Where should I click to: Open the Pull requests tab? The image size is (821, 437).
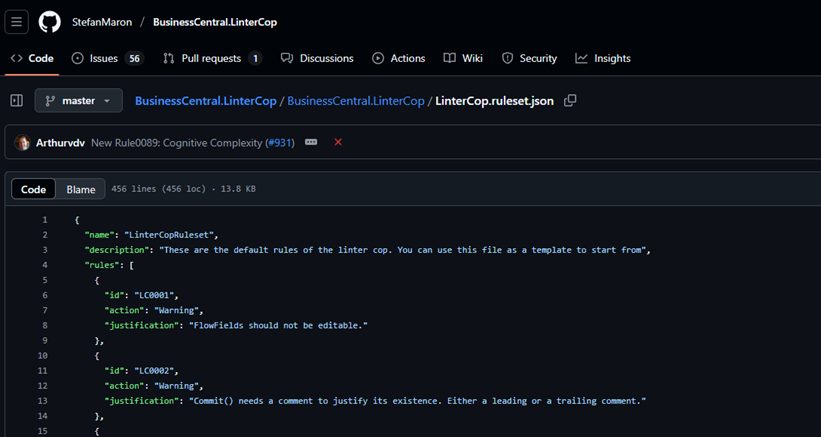212,58
